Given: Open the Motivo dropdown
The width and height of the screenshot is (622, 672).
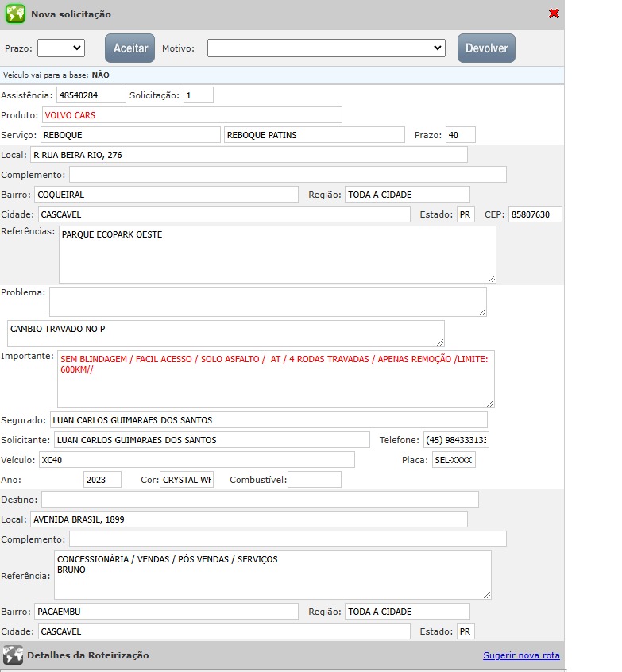Looking at the screenshot, I should point(326,48).
